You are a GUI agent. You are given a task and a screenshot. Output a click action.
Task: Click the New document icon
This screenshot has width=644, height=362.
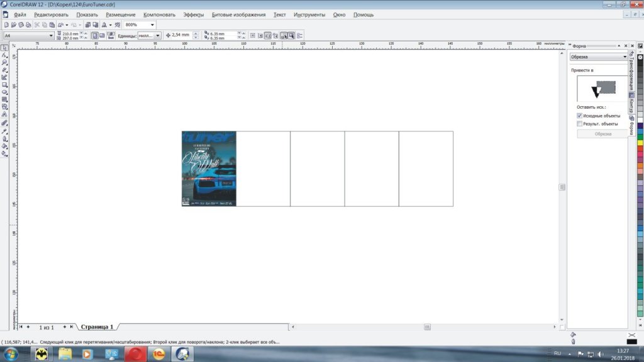tap(6, 25)
